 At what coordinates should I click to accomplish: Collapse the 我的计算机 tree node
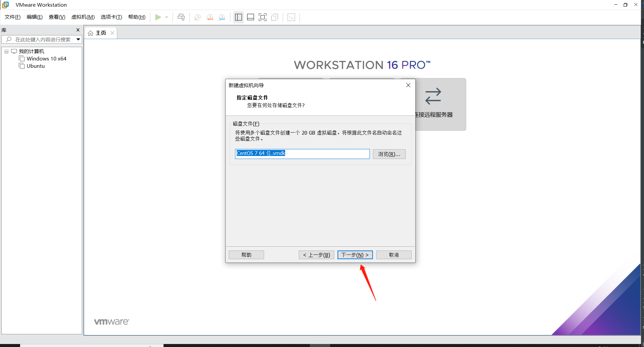click(6, 51)
